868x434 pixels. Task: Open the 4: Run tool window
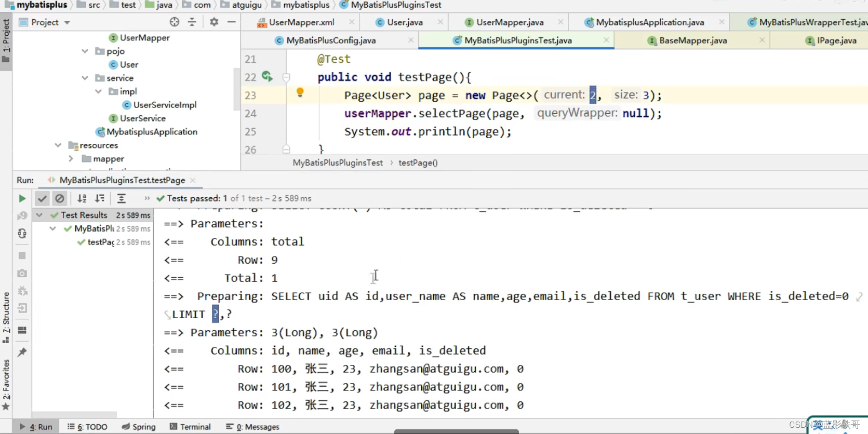click(36, 427)
